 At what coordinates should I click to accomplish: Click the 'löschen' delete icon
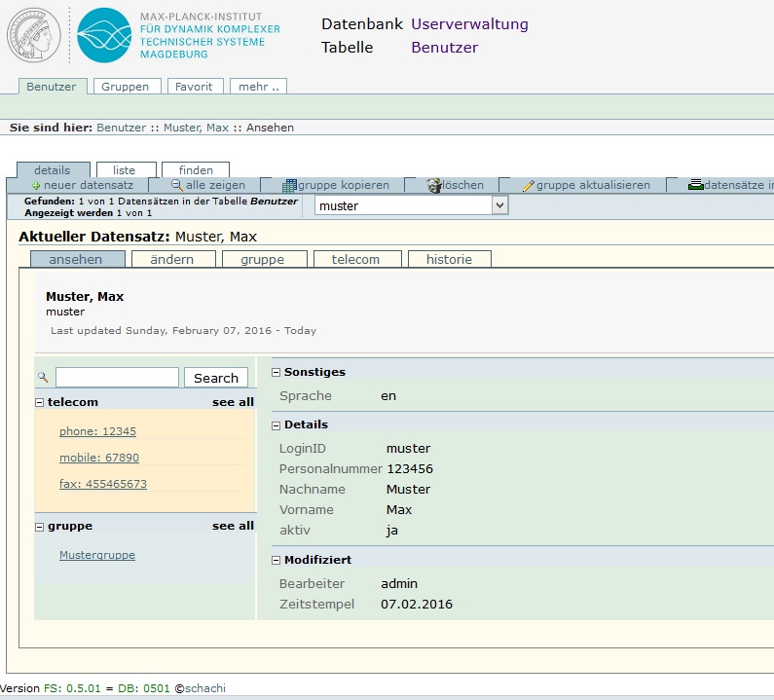pyautogui.click(x=435, y=185)
